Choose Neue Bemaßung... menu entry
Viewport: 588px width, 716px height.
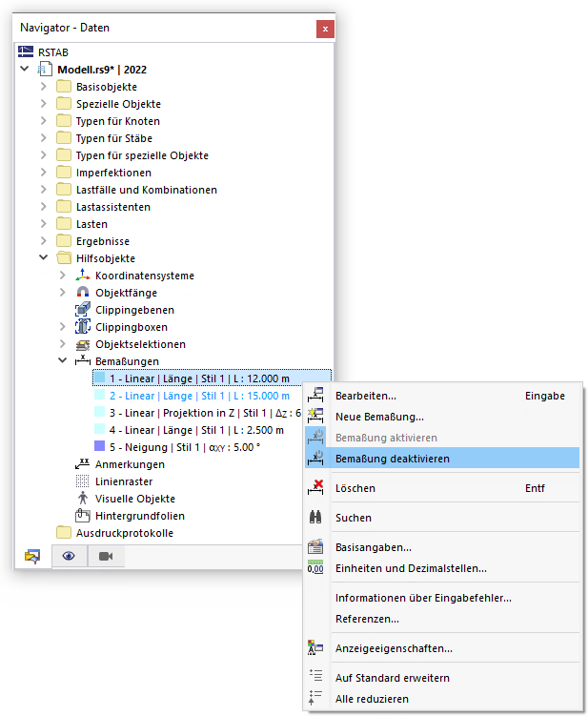pyautogui.click(x=442, y=417)
